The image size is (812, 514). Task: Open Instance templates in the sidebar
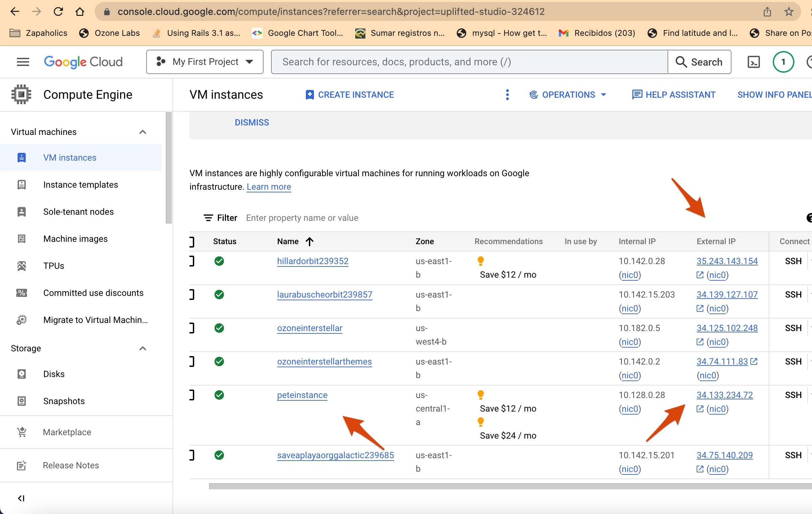tap(81, 185)
